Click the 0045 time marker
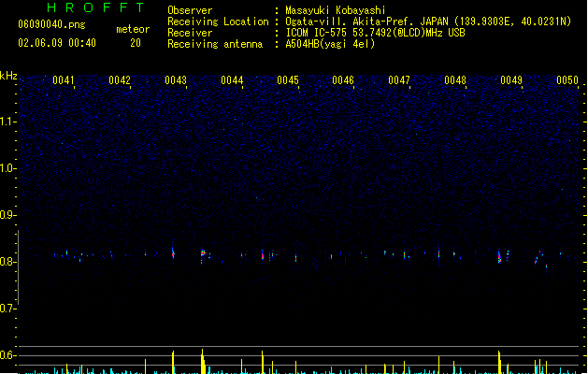This screenshot has height=374, width=588. point(288,80)
